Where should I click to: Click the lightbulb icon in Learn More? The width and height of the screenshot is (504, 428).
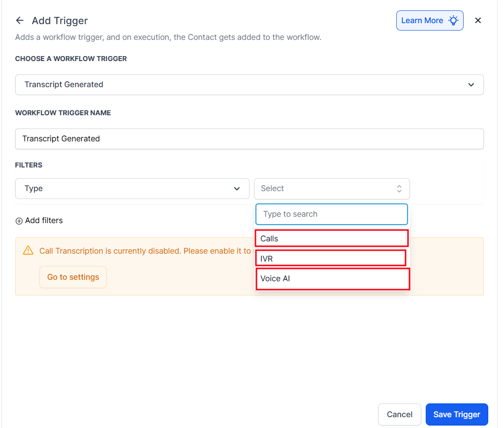pos(453,21)
